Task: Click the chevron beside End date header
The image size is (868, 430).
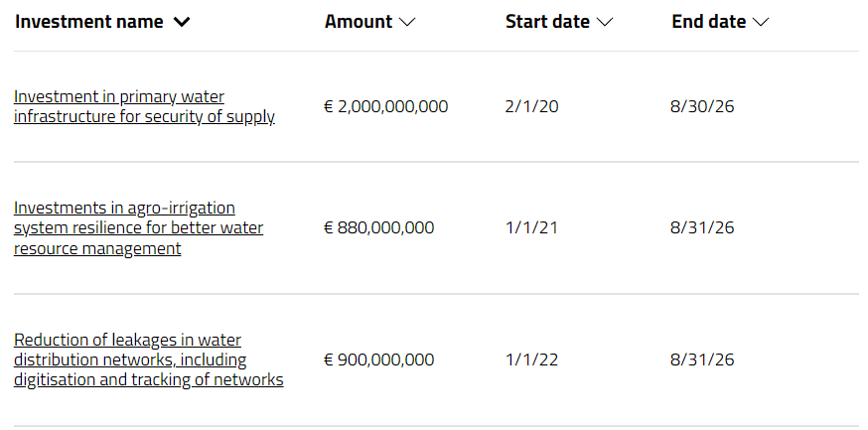Action: tap(761, 22)
